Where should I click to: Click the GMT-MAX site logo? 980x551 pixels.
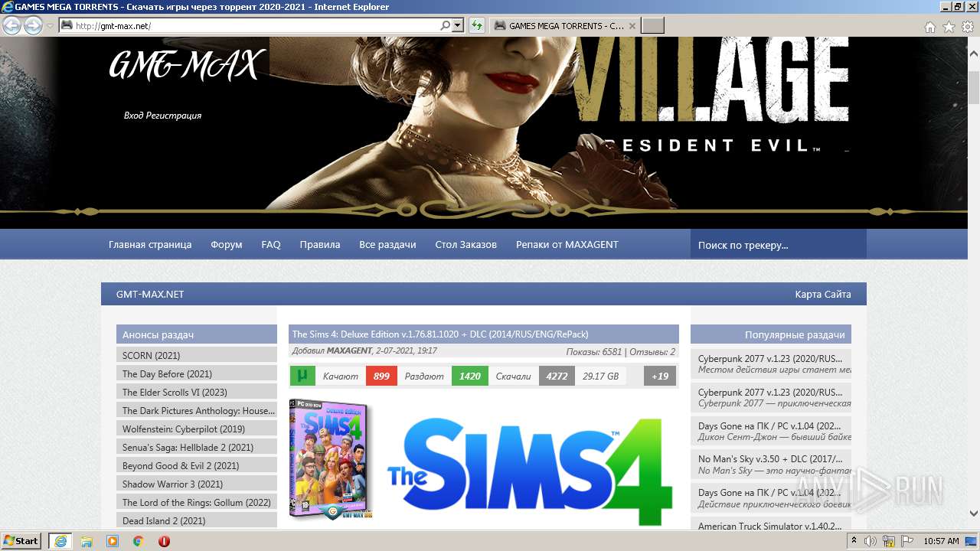click(x=187, y=66)
